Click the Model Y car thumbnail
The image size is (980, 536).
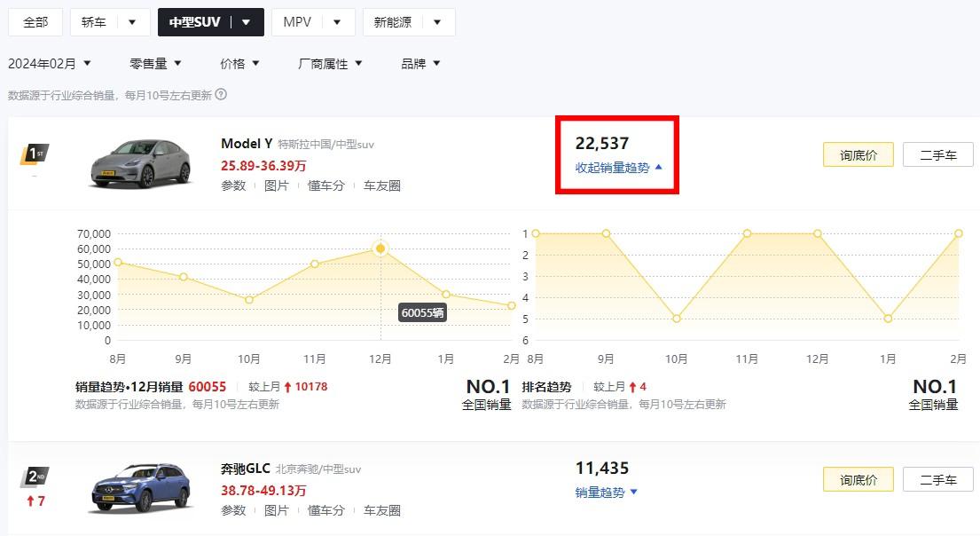[x=140, y=163]
